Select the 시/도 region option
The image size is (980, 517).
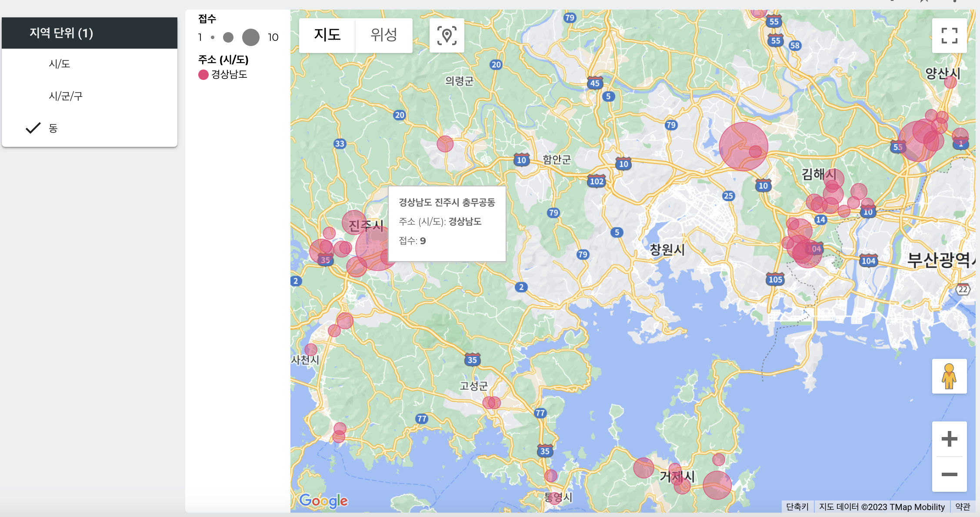[x=60, y=64]
